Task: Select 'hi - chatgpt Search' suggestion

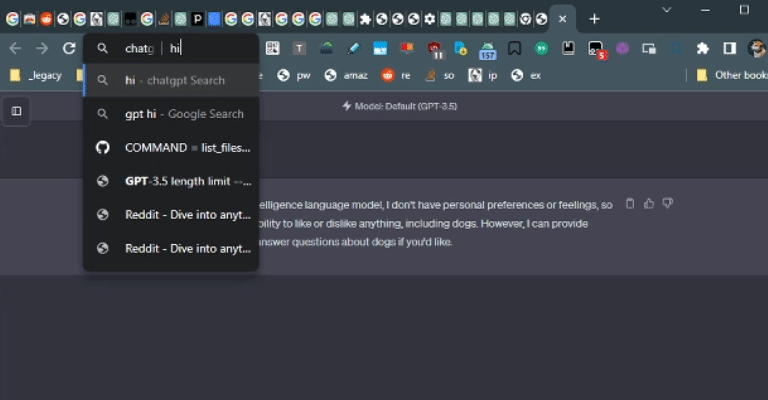Action: pos(171,80)
